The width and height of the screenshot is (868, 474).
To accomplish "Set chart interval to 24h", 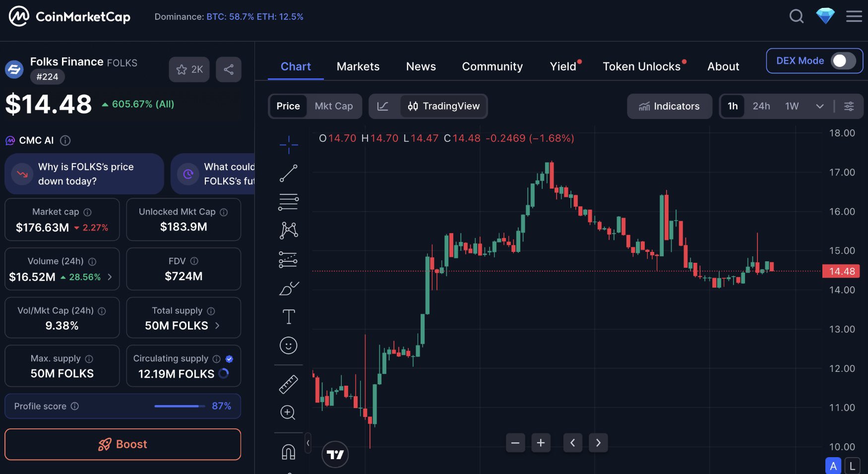I will (761, 106).
